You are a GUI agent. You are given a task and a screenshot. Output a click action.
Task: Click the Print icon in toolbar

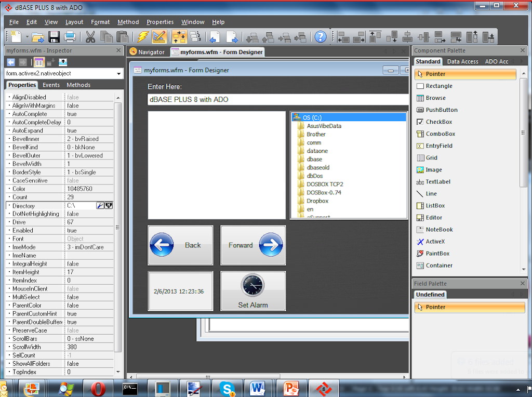(x=70, y=37)
